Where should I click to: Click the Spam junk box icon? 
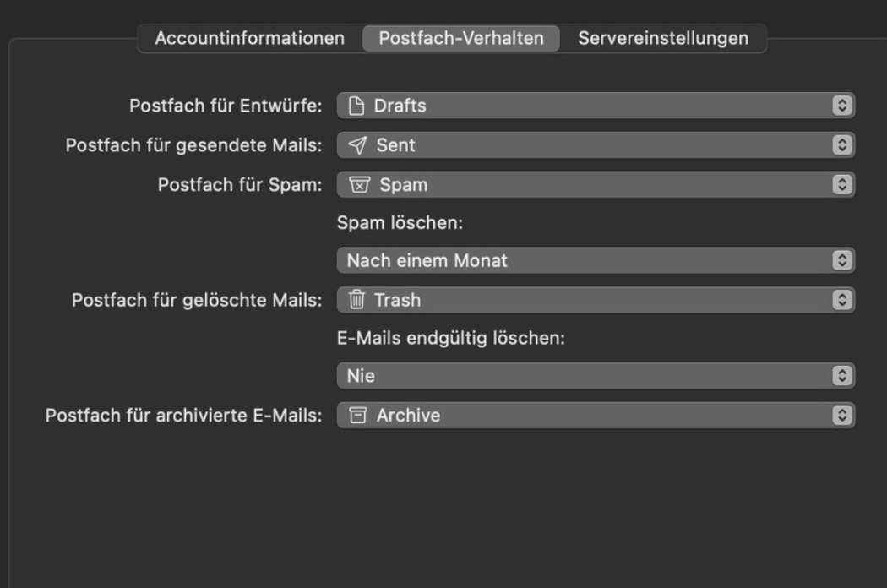click(360, 184)
